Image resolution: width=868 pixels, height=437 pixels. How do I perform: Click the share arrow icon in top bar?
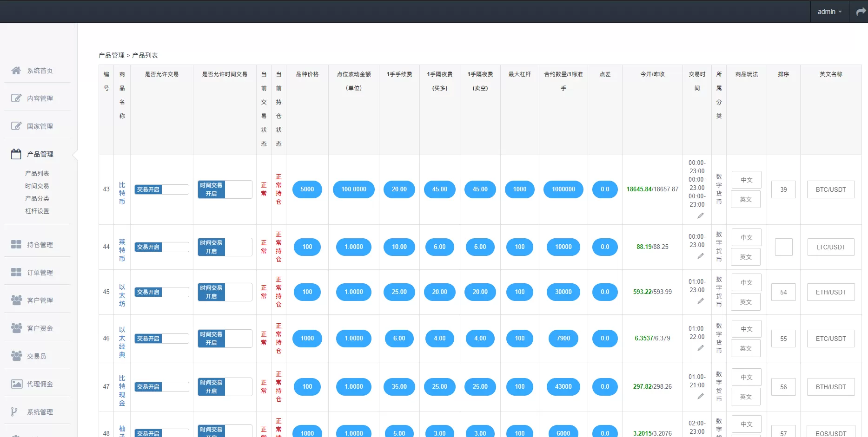861,12
